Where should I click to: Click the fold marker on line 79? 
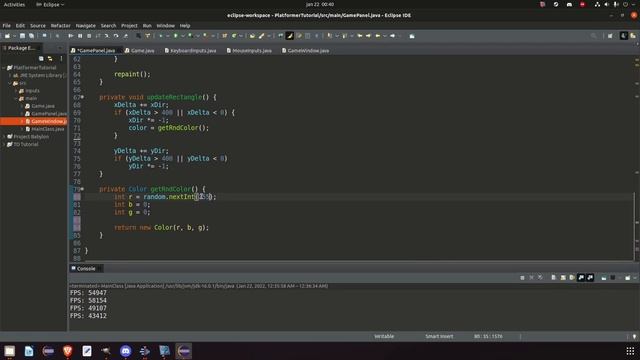pyautogui.click(x=82, y=189)
